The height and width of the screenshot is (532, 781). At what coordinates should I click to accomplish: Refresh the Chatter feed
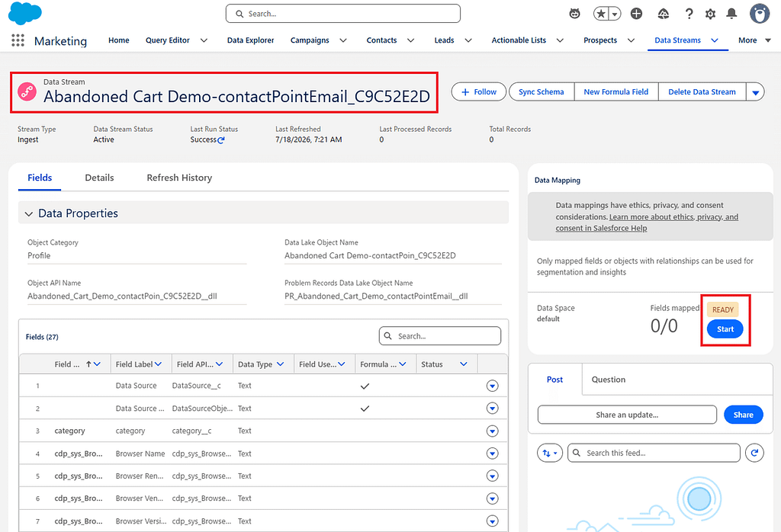[x=754, y=453]
